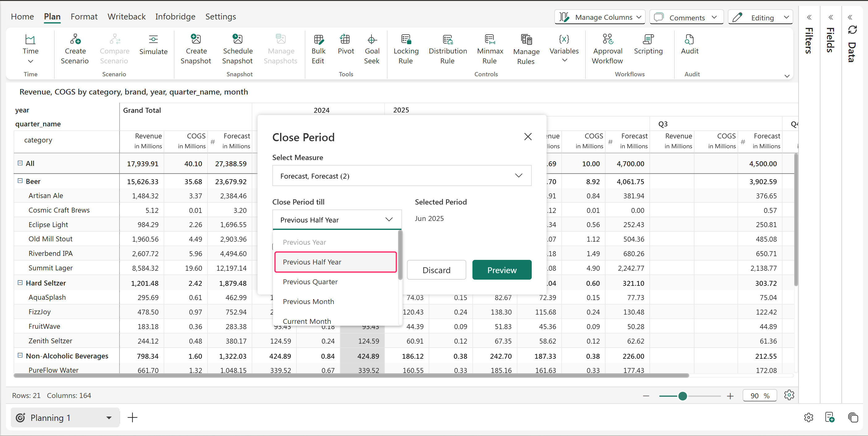868x436 pixels.
Task: Collapse the Hard Seltzer category
Action: [x=20, y=283]
